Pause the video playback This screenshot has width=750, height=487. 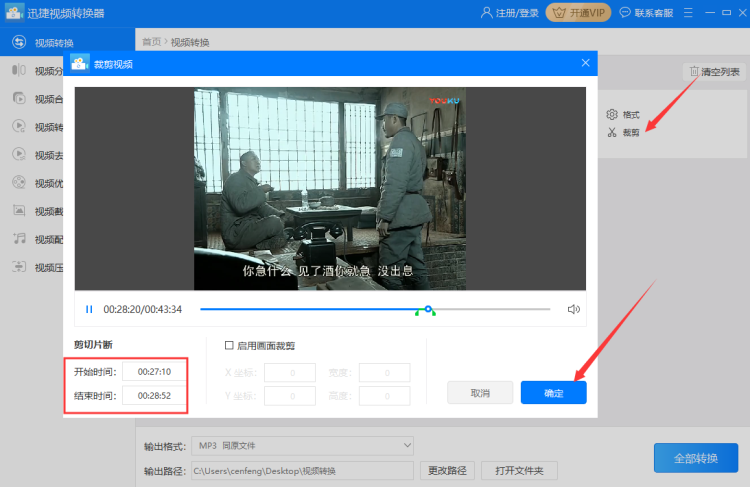(x=89, y=310)
